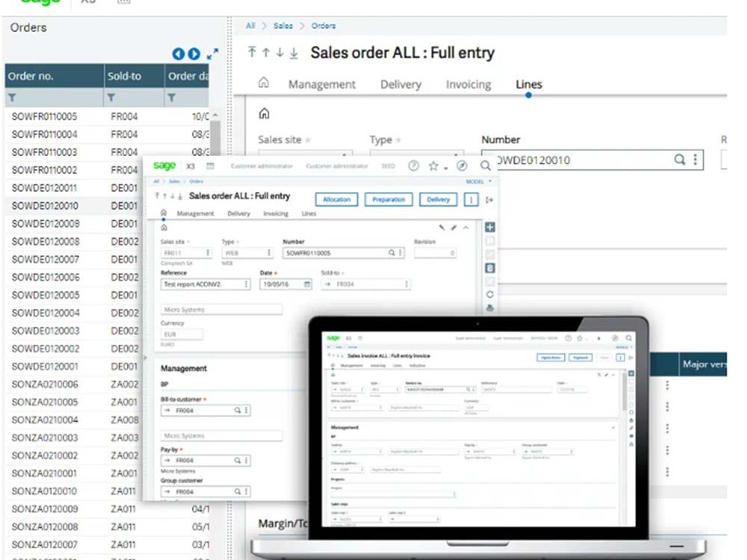Open help icon in floating window header
The width and height of the screenshot is (747, 560).
(x=414, y=166)
